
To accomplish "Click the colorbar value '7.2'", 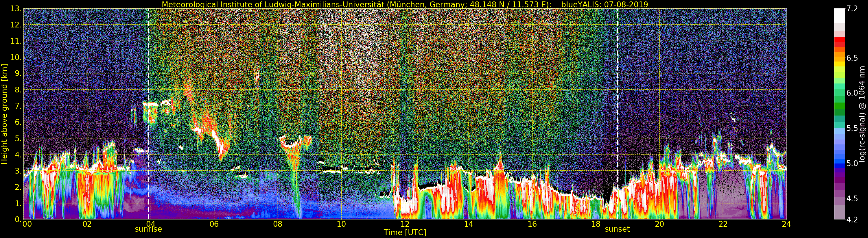I will click(852, 9).
